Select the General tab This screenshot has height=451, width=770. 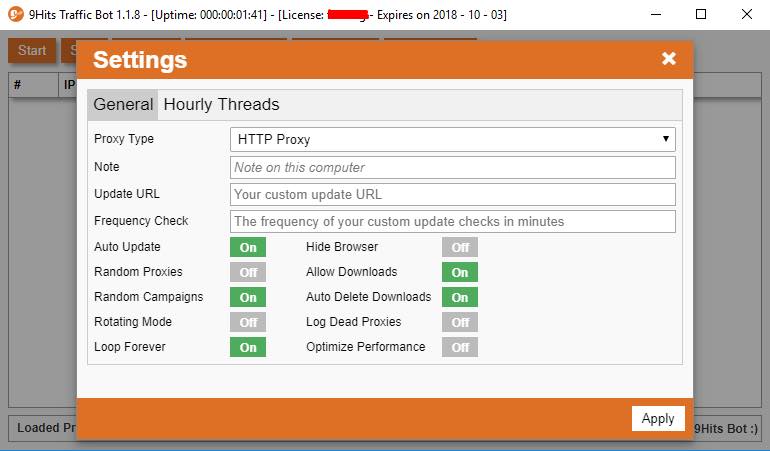point(123,105)
